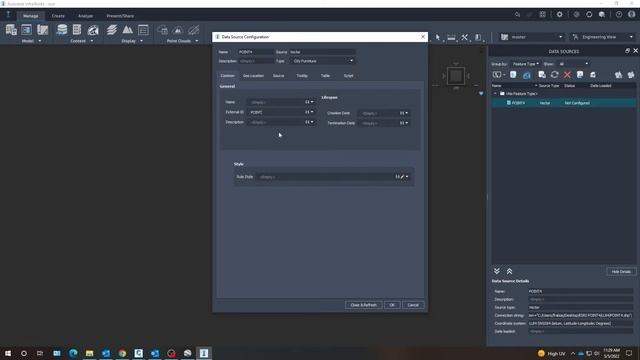Click the Surface Layers stacked-sheets icon
The width and height of the screenshot is (640, 360).
click(x=111, y=30)
